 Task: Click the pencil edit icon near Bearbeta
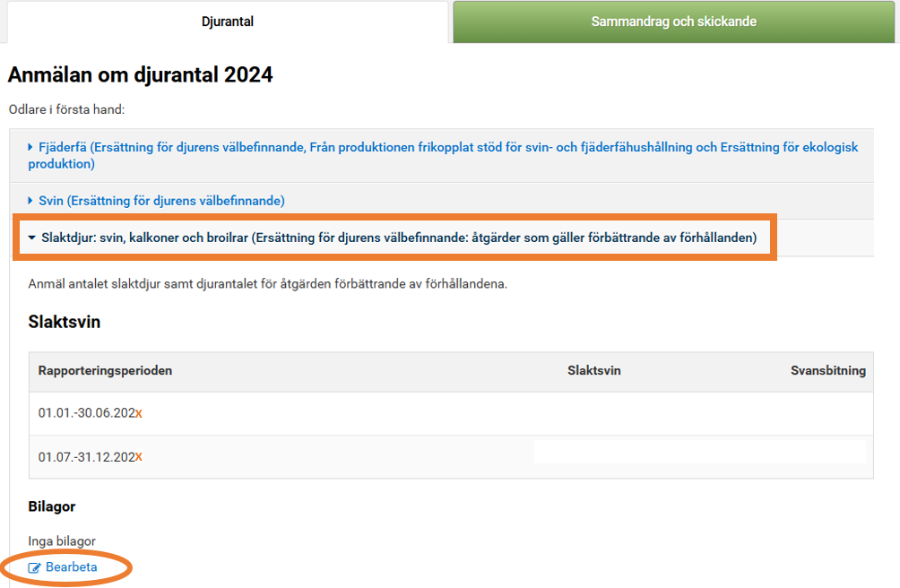pyautogui.click(x=35, y=567)
